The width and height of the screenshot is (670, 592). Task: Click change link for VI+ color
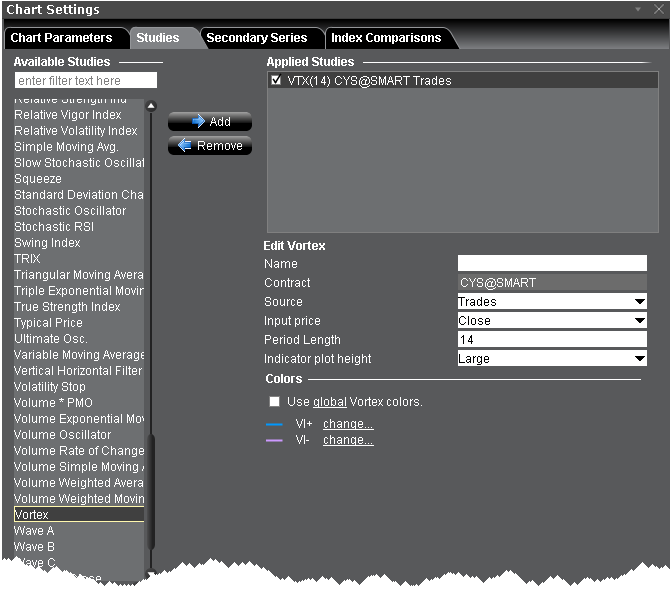click(x=348, y=424)
